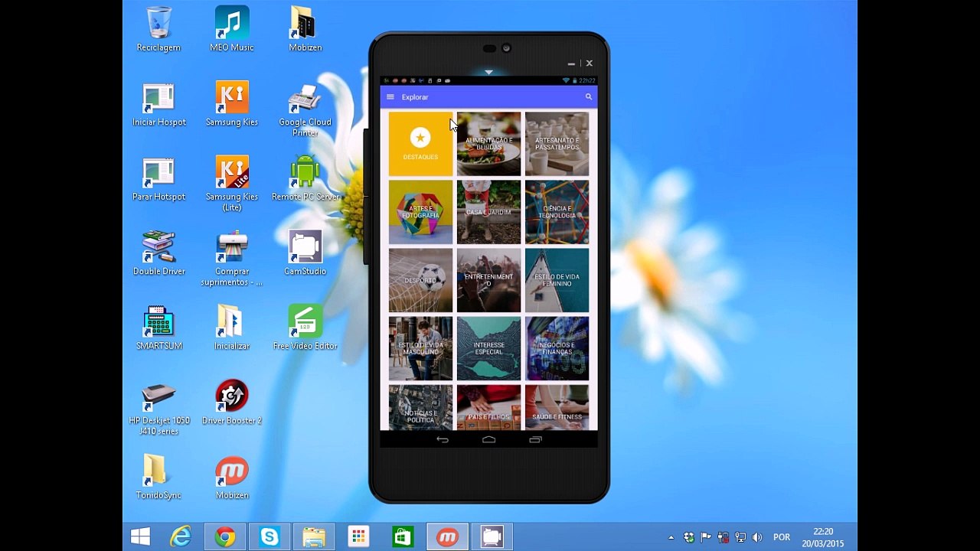Tap the Android home button

pos(488,439)
